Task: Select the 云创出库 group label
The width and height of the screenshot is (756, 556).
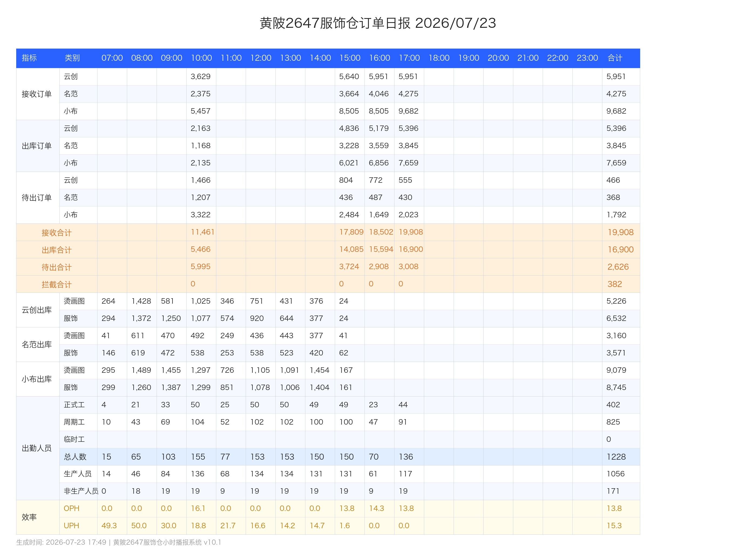Action: (x=37, y=310)
